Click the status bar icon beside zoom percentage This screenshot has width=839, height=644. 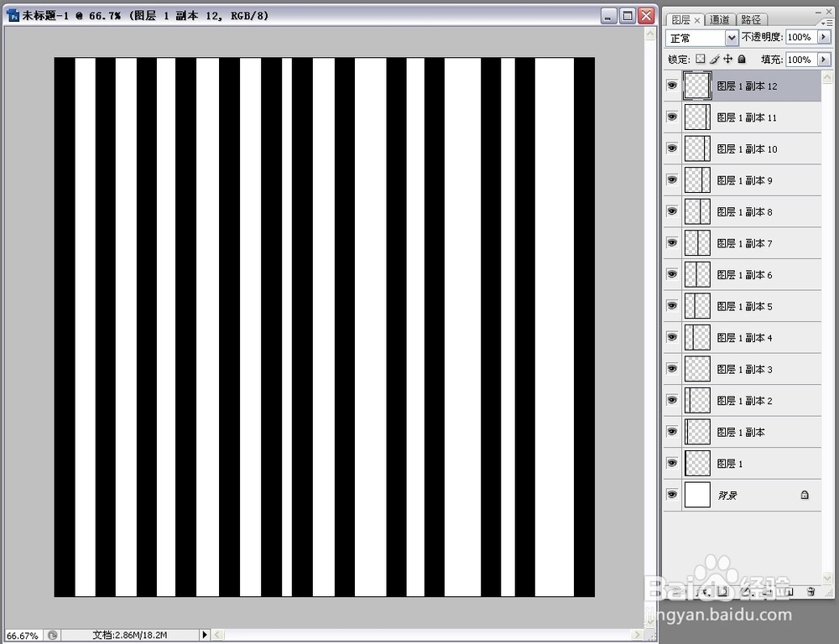click(52, 635)
